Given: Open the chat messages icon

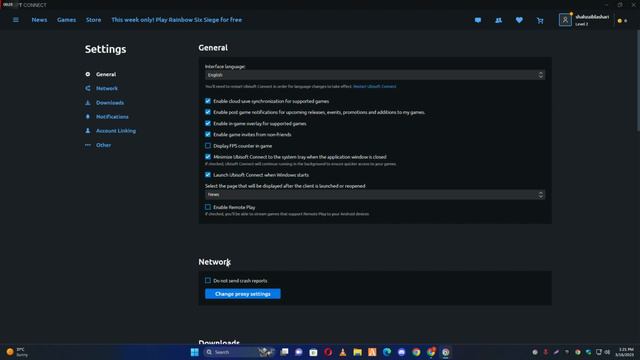Looking at the screenshot, I should tap(478, 20).
